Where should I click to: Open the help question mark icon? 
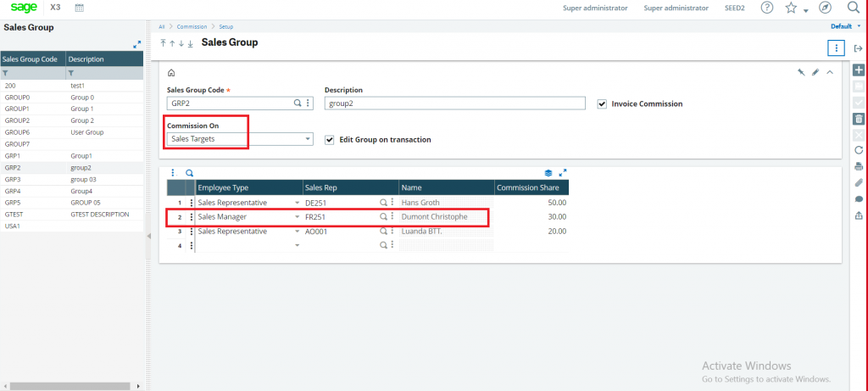click(x=766, y=8)
